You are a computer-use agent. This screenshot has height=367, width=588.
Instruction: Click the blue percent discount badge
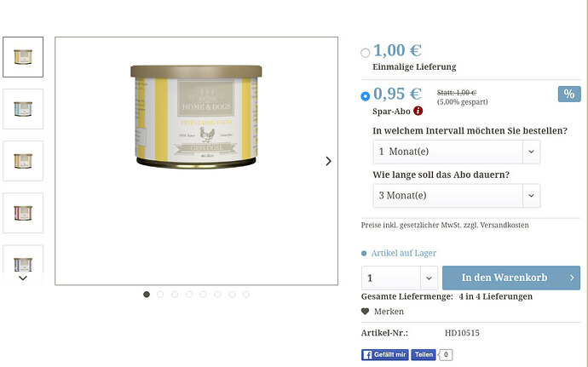click(569, 95)
